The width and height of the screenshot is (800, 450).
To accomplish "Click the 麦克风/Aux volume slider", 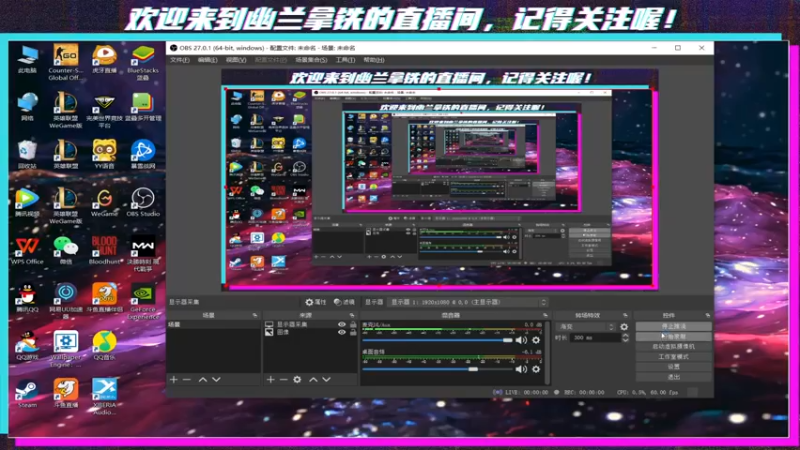I will point(437,340).
